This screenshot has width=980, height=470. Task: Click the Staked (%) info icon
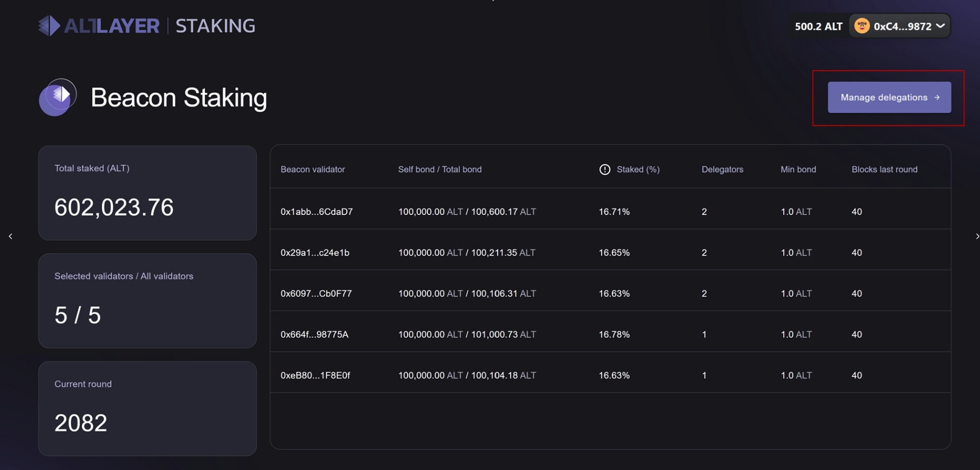click(x=605, y=169)
